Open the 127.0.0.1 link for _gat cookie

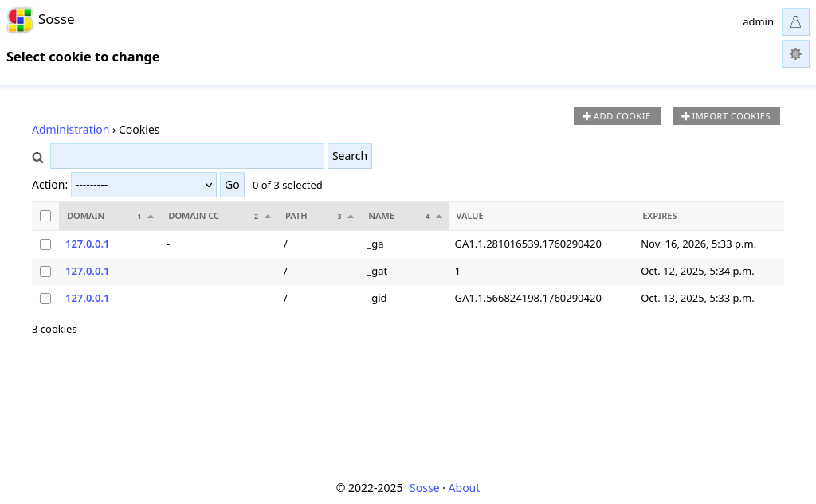coord(87,271)
